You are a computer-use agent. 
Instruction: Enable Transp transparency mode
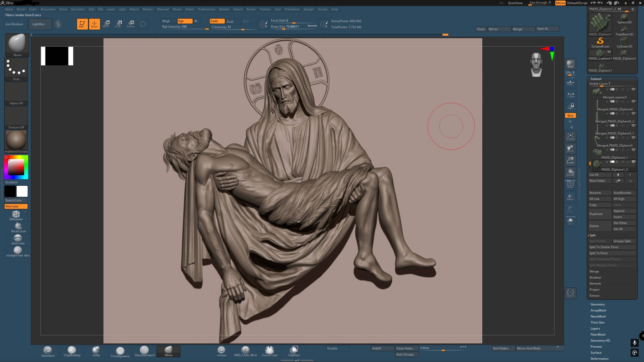(x=570, y=197)
